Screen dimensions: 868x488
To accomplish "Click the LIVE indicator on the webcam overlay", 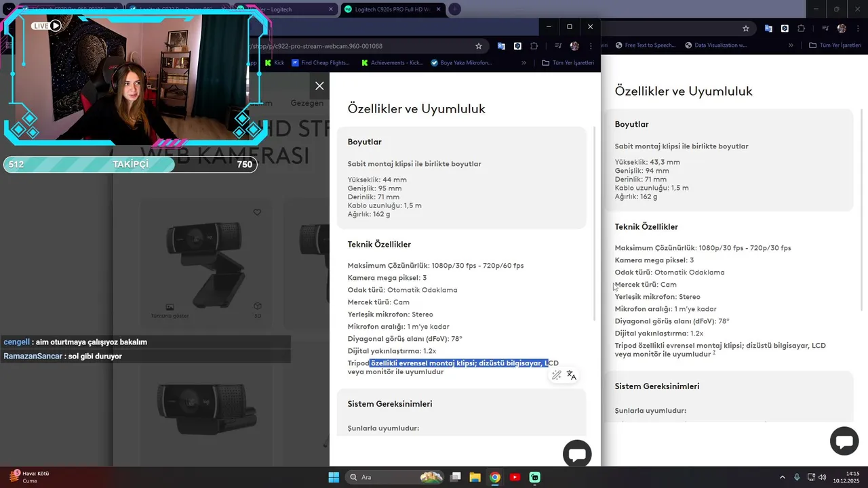I will (47, 26).
